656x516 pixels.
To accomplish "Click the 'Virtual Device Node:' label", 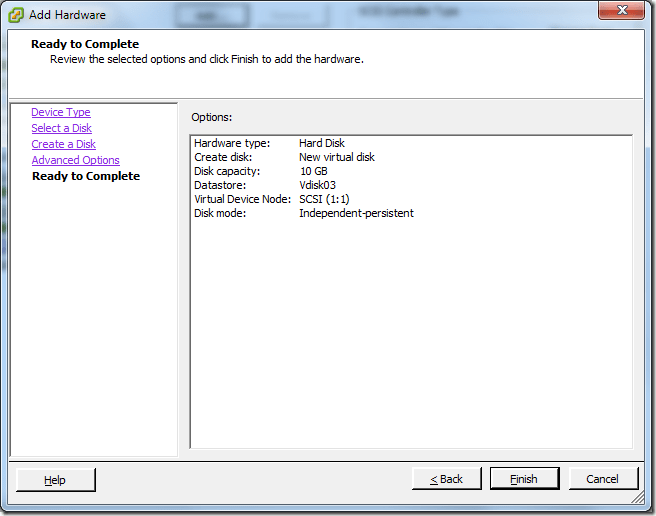I will [242, 199].
